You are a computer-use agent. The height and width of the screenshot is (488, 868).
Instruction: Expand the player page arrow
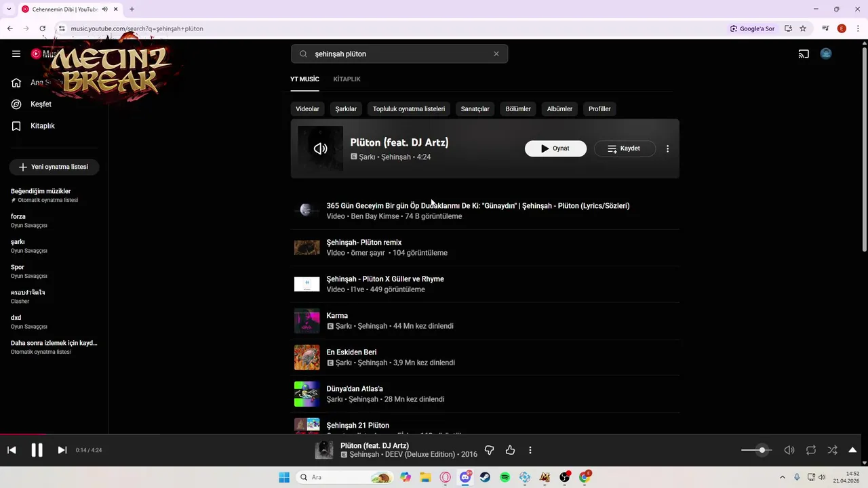point(852,450)
